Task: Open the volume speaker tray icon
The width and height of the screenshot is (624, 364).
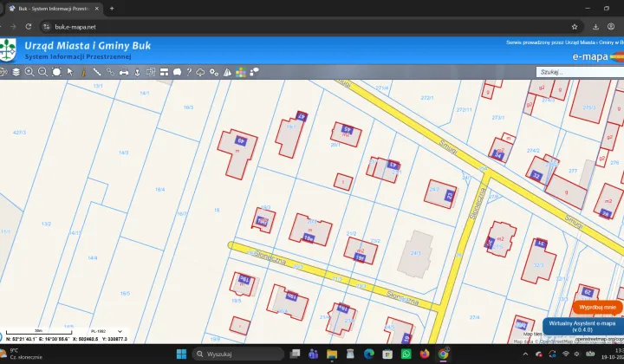Action: pos(577,354)
